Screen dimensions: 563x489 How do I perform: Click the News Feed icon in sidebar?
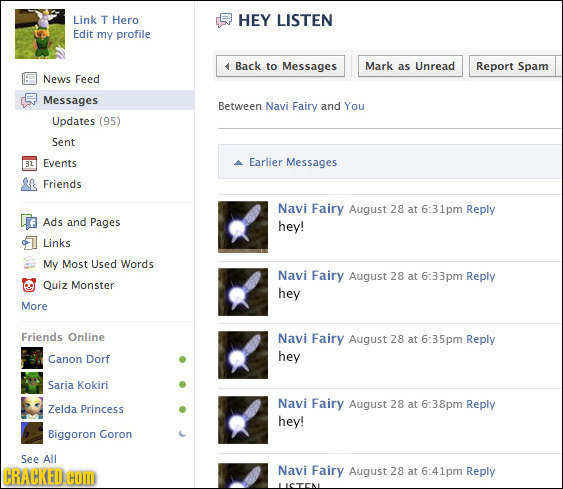[x=29, y=79]
